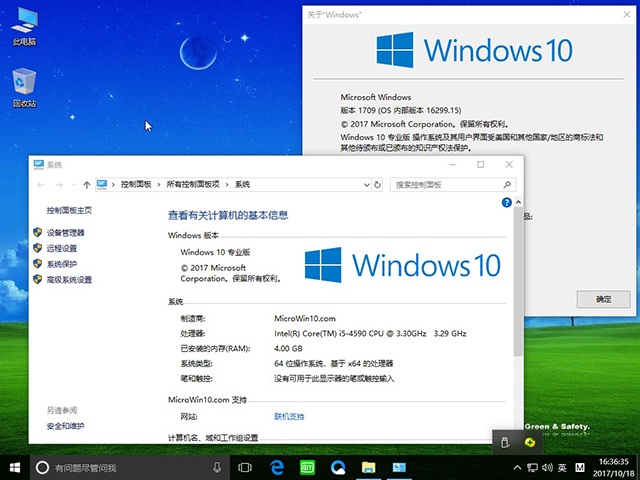Click the search magnifier icon in control panel
This screenshot has width=640, height=480.
[x=507, y=185]
